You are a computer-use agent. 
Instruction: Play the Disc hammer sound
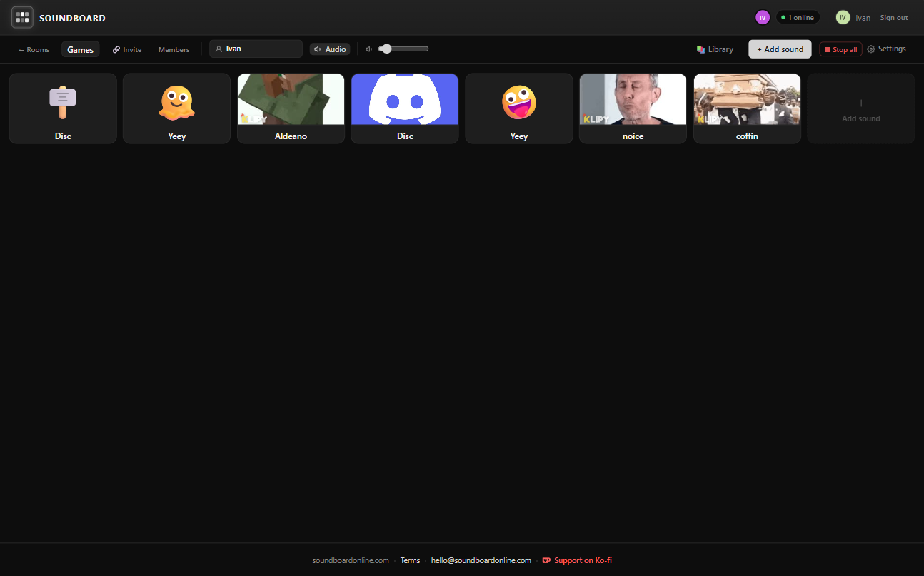click(63, 108)
